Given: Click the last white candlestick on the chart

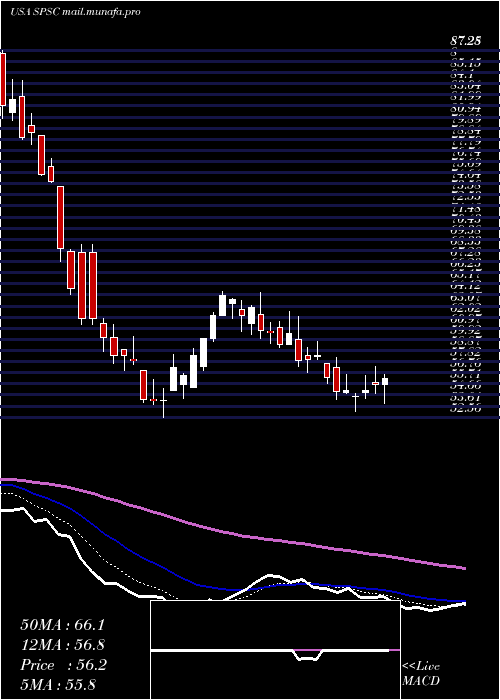Looking at the screenshot, I should click(x=384, y=381).
